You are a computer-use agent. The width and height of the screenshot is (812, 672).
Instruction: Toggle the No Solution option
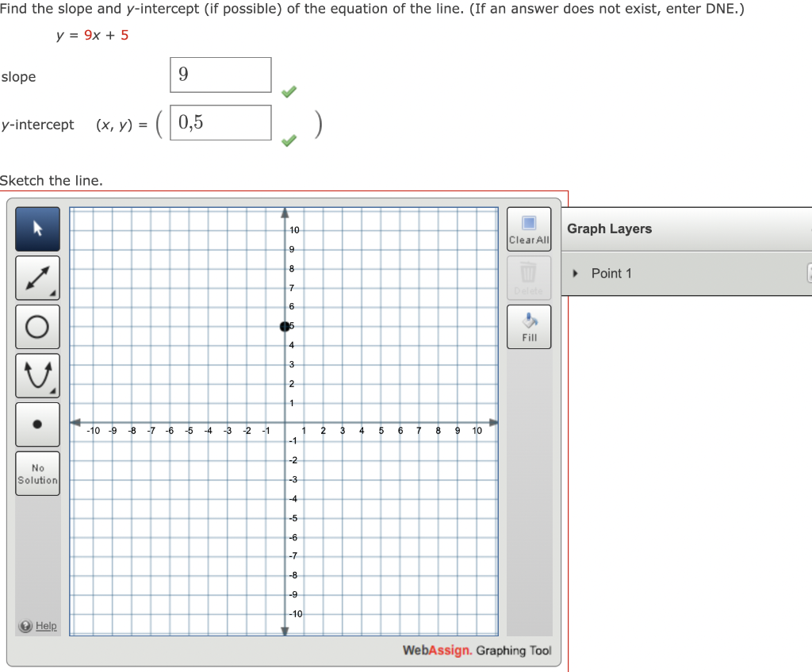click(x=37, y=474)
